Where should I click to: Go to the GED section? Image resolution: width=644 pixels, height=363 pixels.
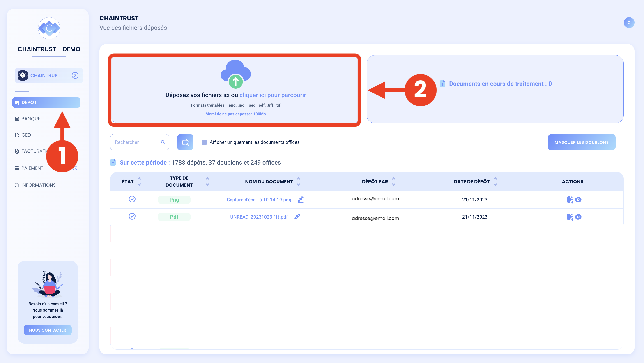pos(26,135)
